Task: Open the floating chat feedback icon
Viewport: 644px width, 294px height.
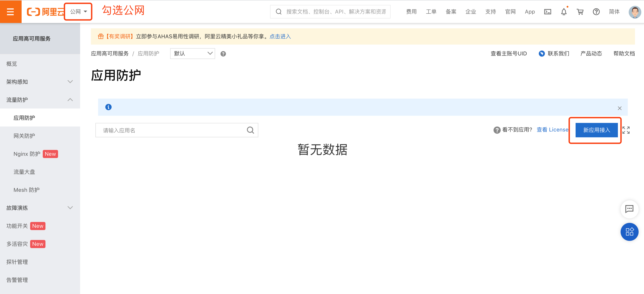Action: (629, 209)
